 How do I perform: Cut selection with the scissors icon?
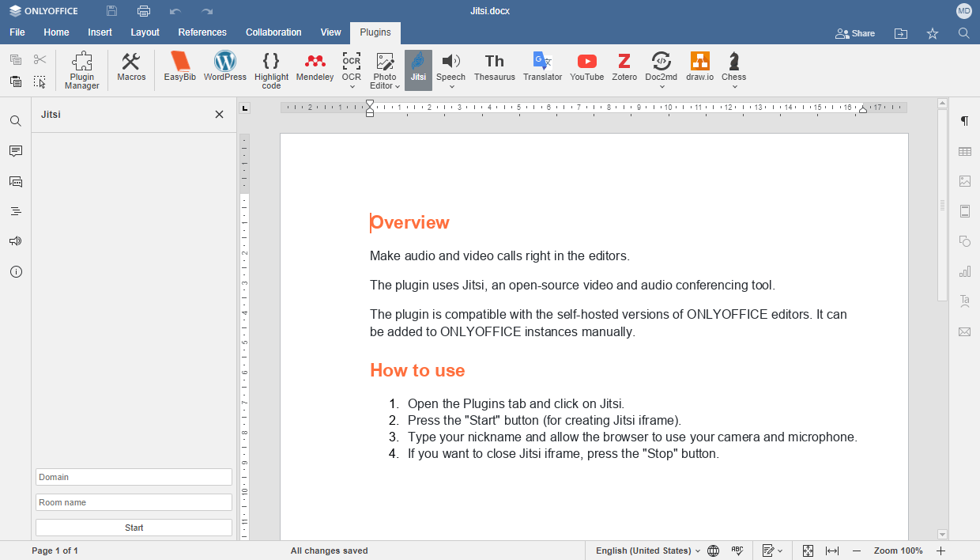40,59
